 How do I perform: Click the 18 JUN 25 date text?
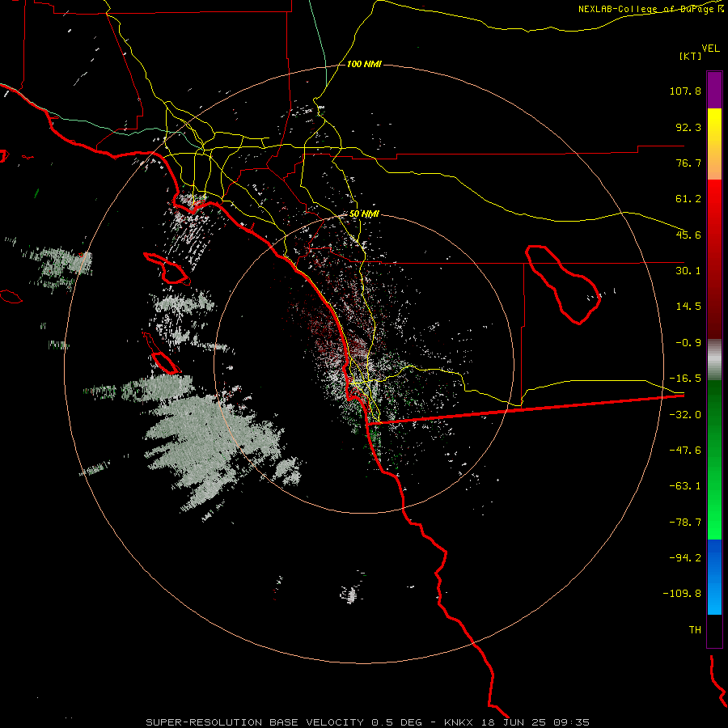(x=513, y=722)
